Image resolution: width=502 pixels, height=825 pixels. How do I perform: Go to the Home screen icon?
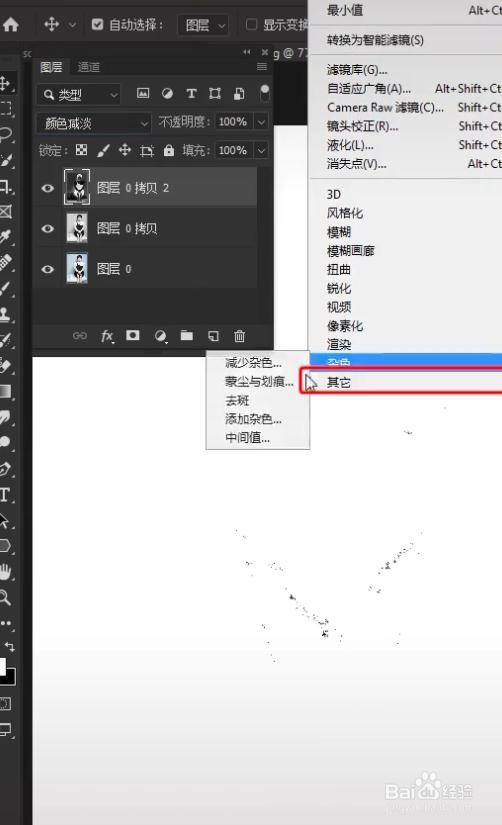pos(10,24)
